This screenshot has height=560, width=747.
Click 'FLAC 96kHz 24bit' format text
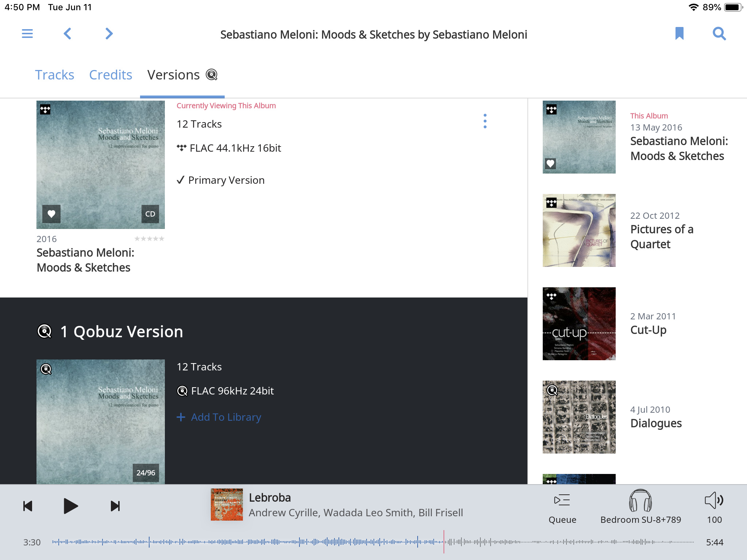point(232,391)
